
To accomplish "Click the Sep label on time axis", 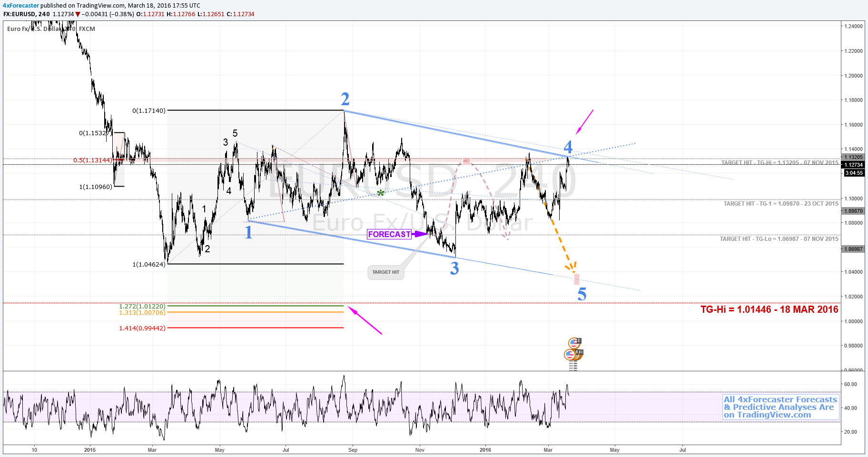I will pos(353,450).
